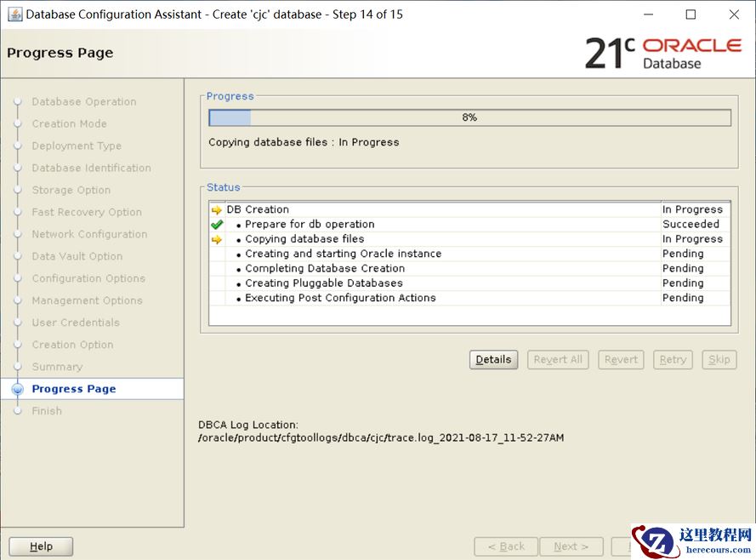Select Database Identification step in sidebar
The image size is (756, 560).
pyautogui.click(x=92, y=169)
